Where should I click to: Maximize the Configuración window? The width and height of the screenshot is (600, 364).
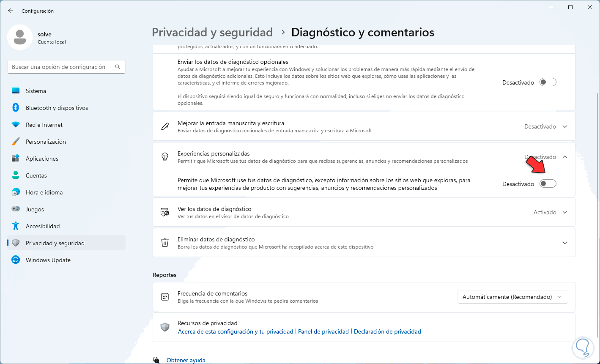click(x=570, y=7)
